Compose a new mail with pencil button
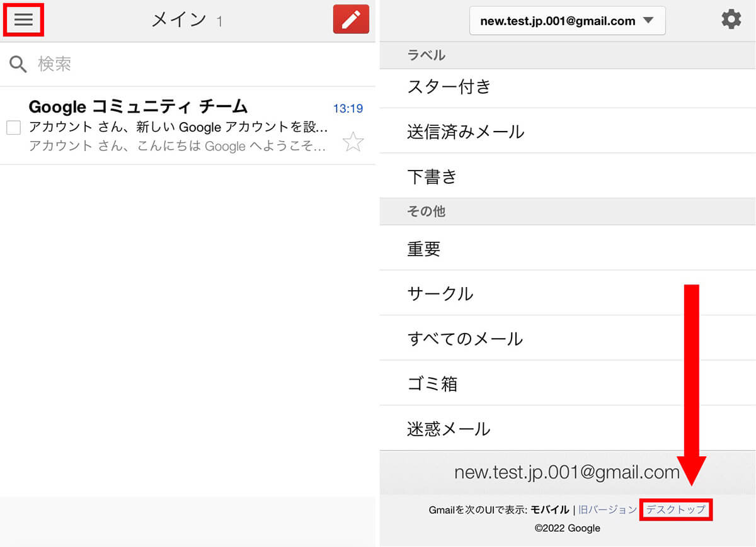 point(351,20)
